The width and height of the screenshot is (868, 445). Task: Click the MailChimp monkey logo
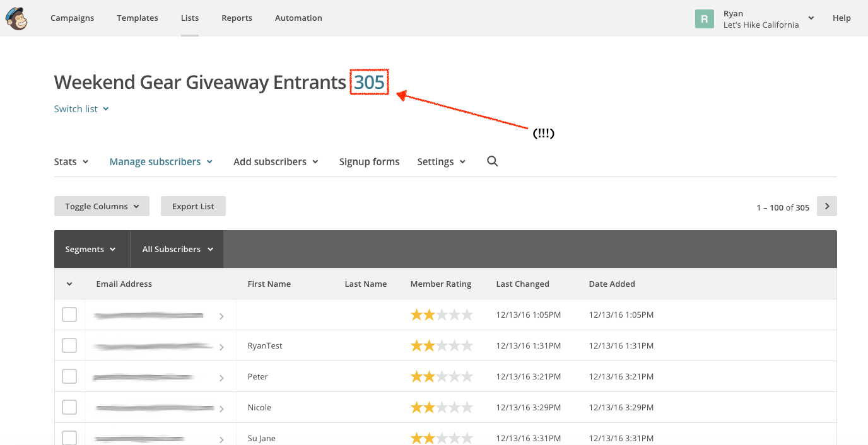click(16, 18)
